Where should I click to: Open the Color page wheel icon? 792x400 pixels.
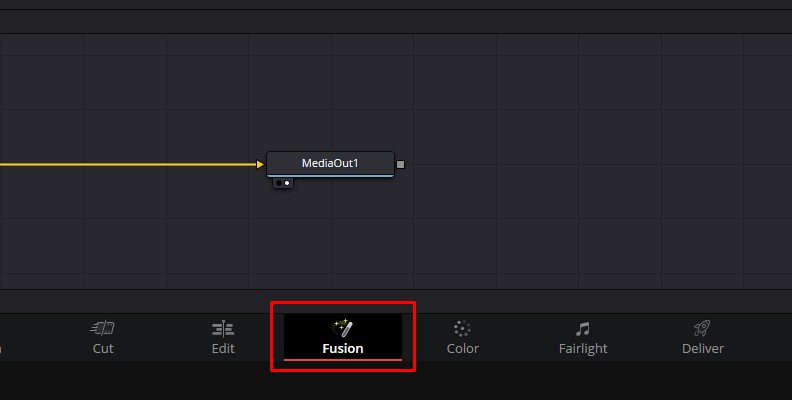462,328
